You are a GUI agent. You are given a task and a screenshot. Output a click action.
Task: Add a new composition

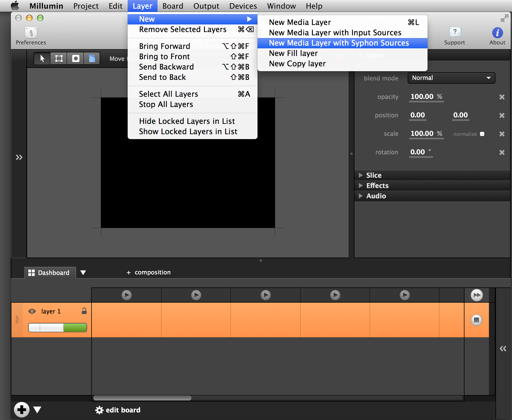tap(149, 272)
